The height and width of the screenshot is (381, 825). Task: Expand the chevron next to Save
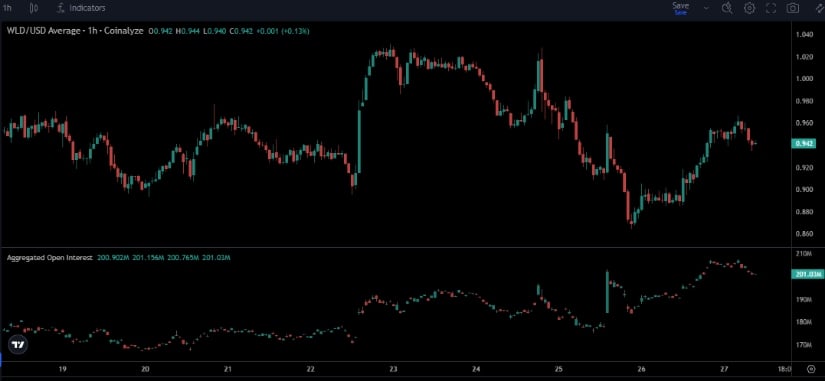click(x=706, y=8)
